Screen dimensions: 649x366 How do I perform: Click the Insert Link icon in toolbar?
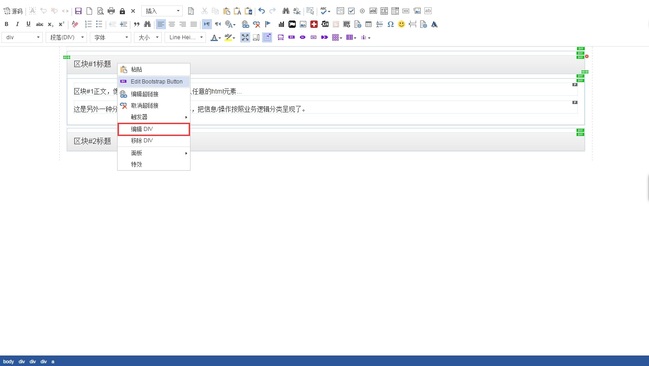point(245,24)
